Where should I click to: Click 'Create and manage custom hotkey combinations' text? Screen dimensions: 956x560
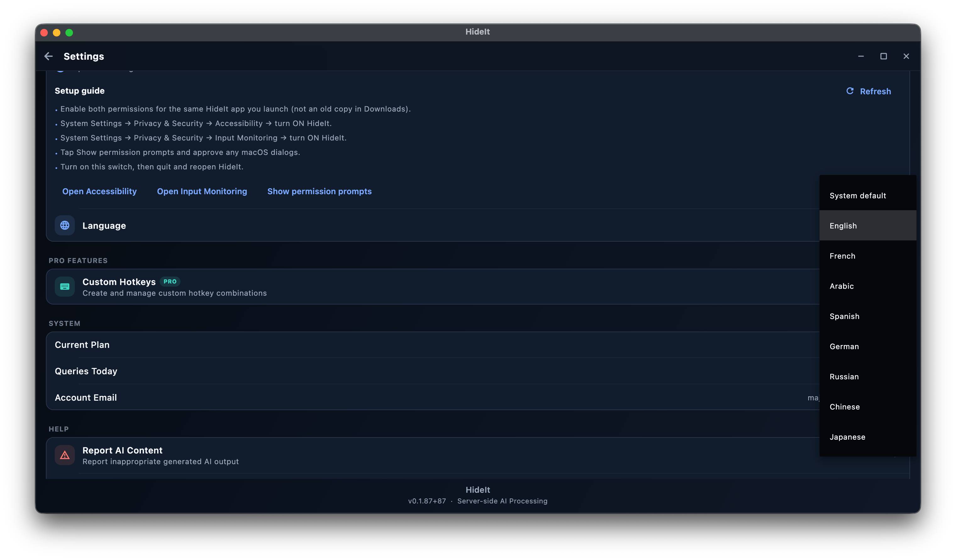tap(175, 293)
